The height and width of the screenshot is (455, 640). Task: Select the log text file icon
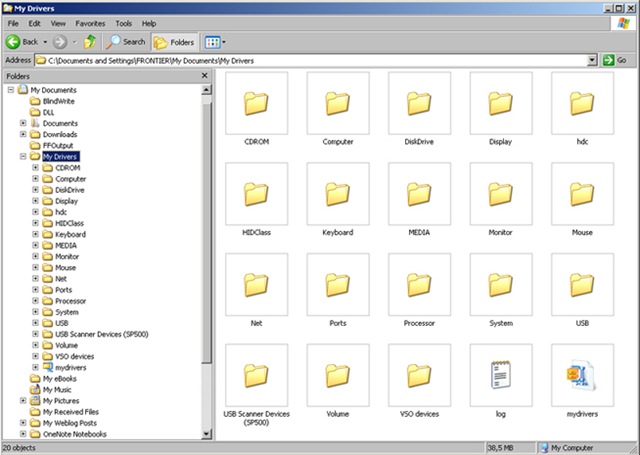point(501,375)
